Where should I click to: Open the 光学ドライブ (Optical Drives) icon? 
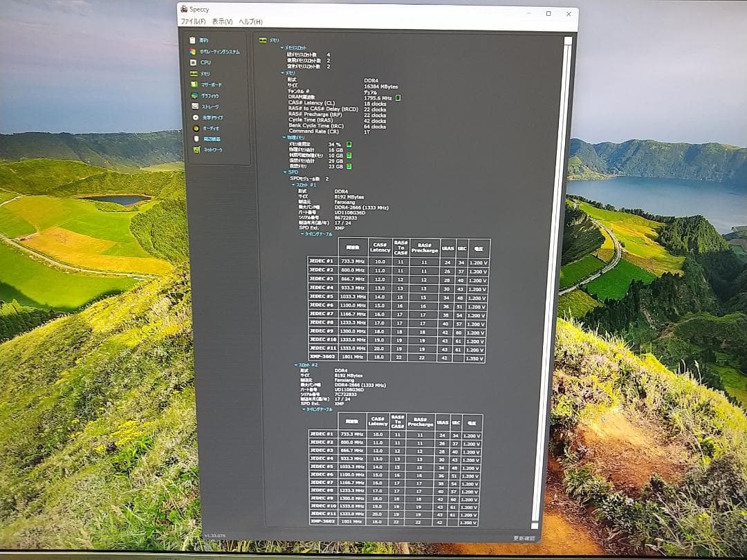coord(196,118)
